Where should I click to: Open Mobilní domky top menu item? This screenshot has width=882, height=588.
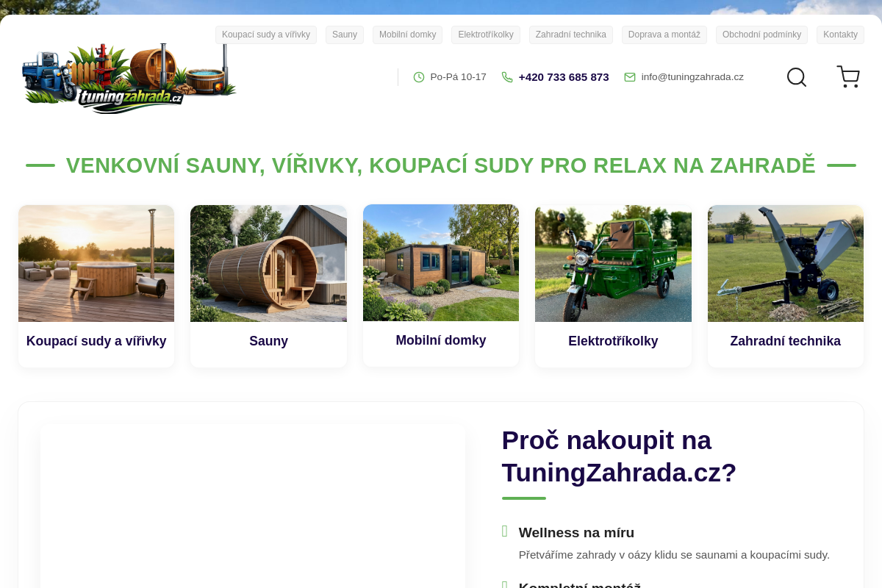[x=407, y=35]
